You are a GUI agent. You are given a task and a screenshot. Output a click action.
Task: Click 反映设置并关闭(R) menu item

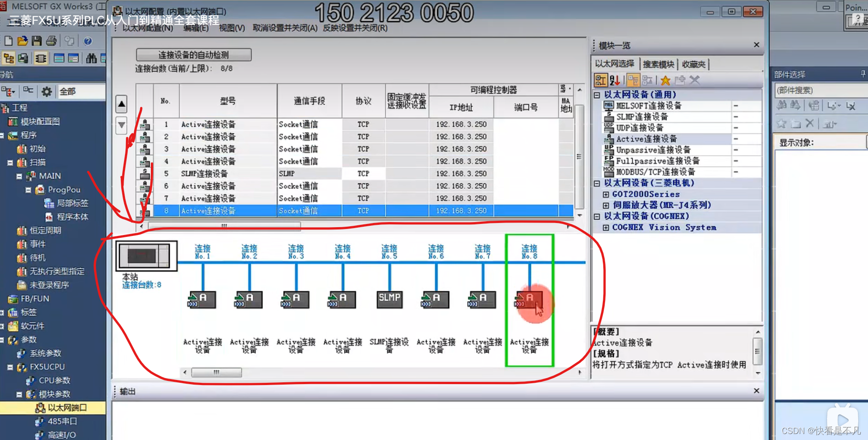(x=355, y=28)
